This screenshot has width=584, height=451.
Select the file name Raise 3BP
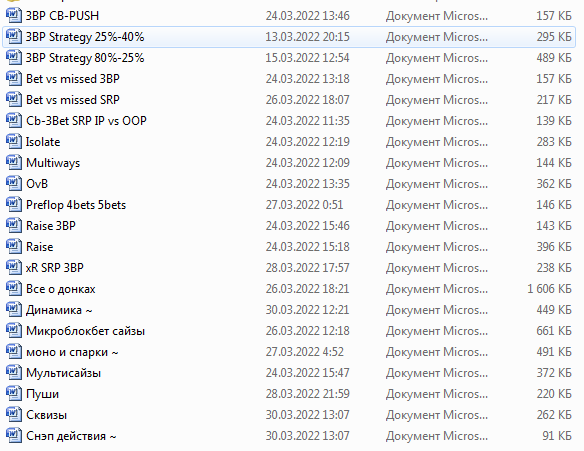51,226
